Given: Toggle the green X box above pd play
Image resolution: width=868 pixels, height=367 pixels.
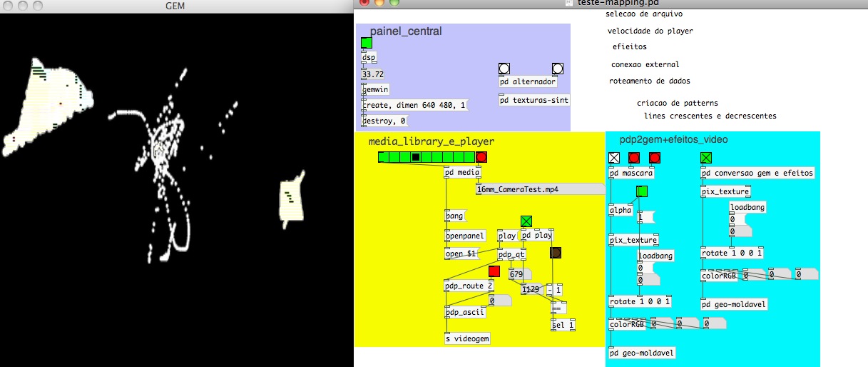Looking at the screenshot, I should click(x=526, y=221).
